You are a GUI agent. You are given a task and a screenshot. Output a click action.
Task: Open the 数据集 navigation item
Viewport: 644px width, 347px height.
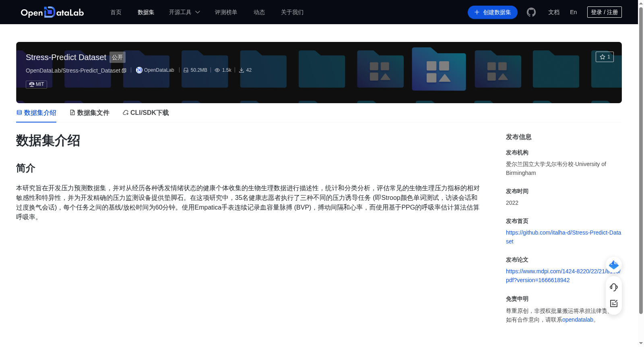[x=146, y=12]
